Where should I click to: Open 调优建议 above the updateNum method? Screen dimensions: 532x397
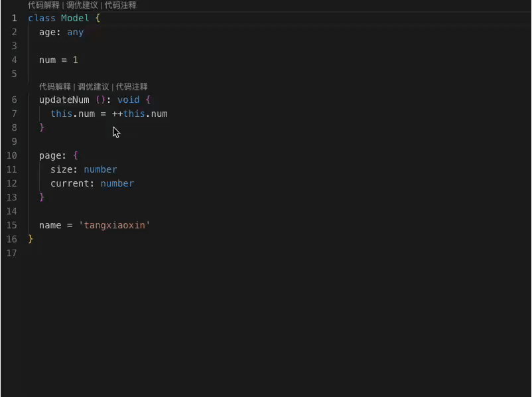coord(93,87)
